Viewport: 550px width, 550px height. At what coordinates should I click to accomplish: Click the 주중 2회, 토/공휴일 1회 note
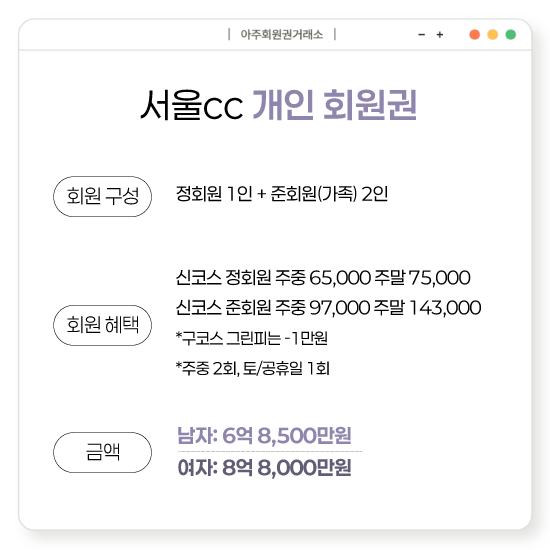point(253,368)
